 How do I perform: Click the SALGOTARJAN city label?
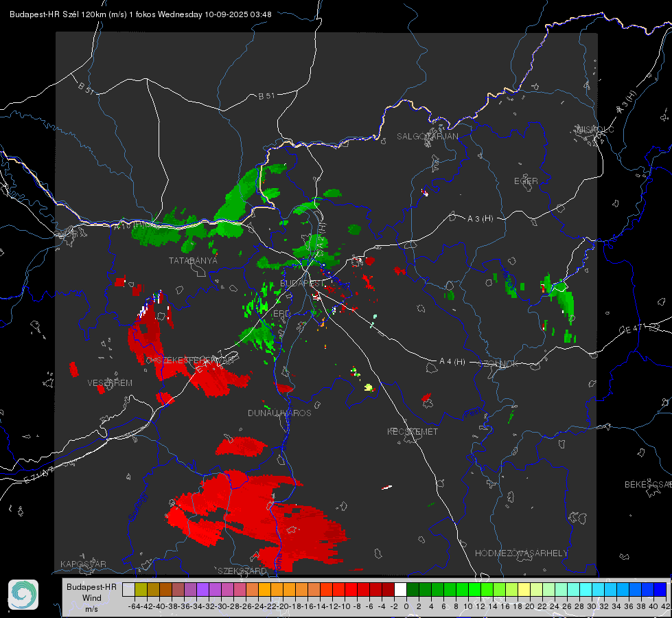pos(427,137)
